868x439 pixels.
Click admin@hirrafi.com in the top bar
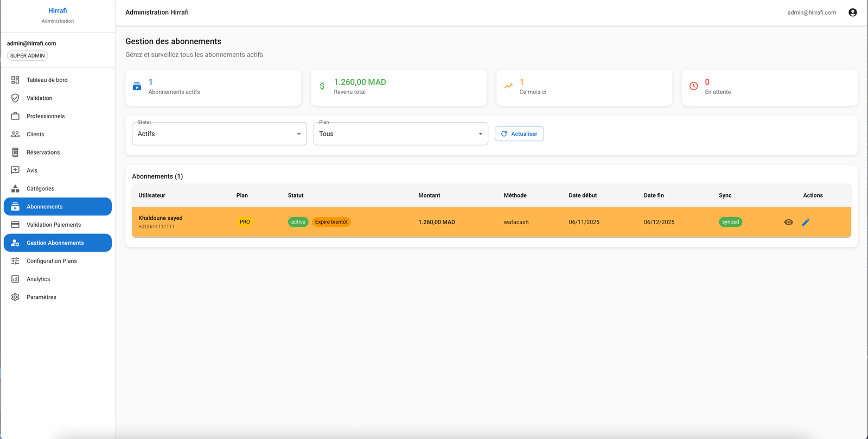pyautogui.click(x=812, y=12)
